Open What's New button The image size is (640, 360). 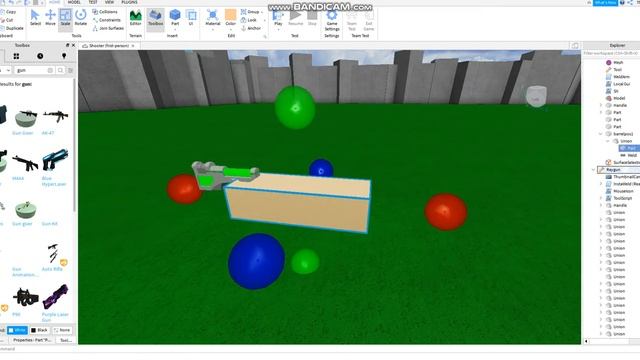(x=605, y=2)
